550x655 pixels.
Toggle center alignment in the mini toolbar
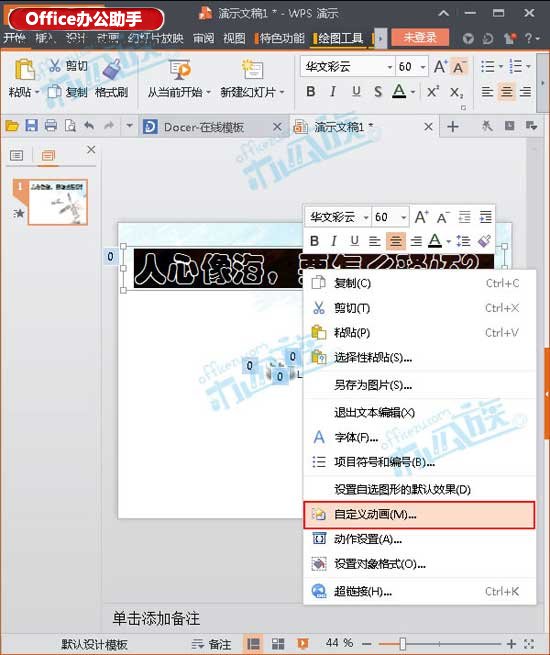(x=395, y=241)
